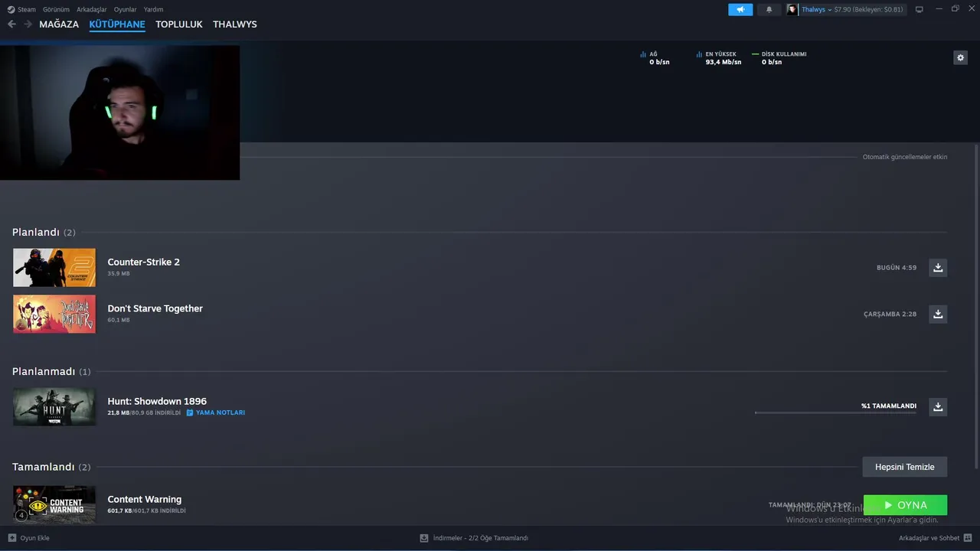This screenshot has height=551, width=980.
Task: Click the wallet balance $7.90 text
Action: 869,9
